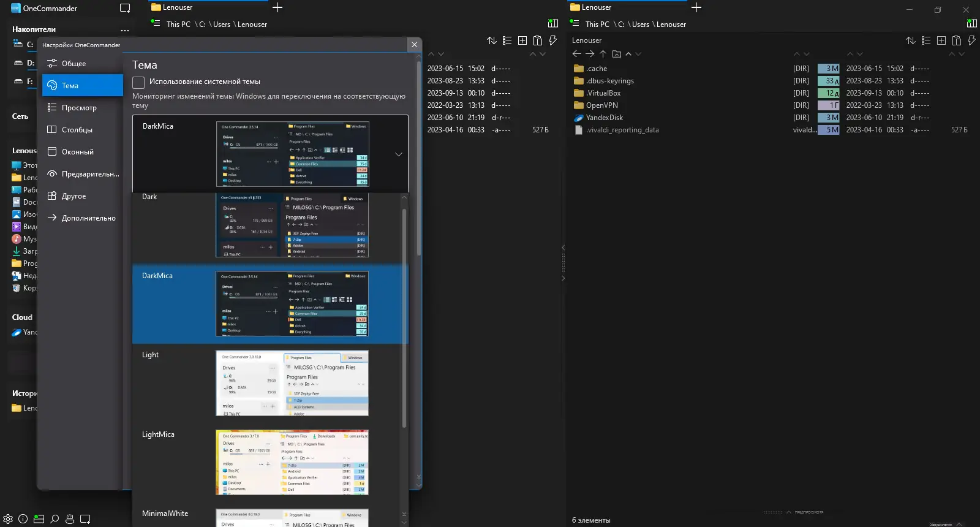Open the Просмотр settings section

[x=83, y=108]
